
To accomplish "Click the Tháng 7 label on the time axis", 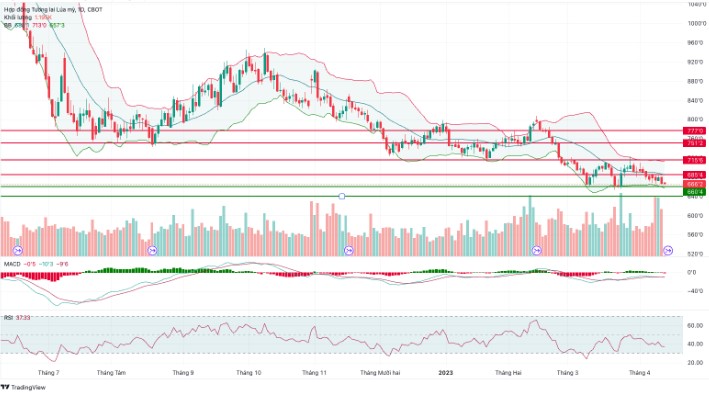I will 48,373.
